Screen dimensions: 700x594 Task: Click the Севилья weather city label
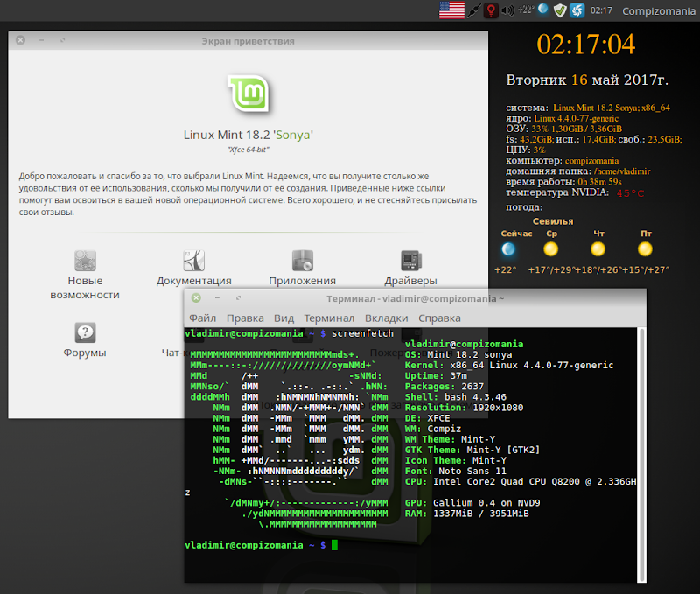(553, 221)
